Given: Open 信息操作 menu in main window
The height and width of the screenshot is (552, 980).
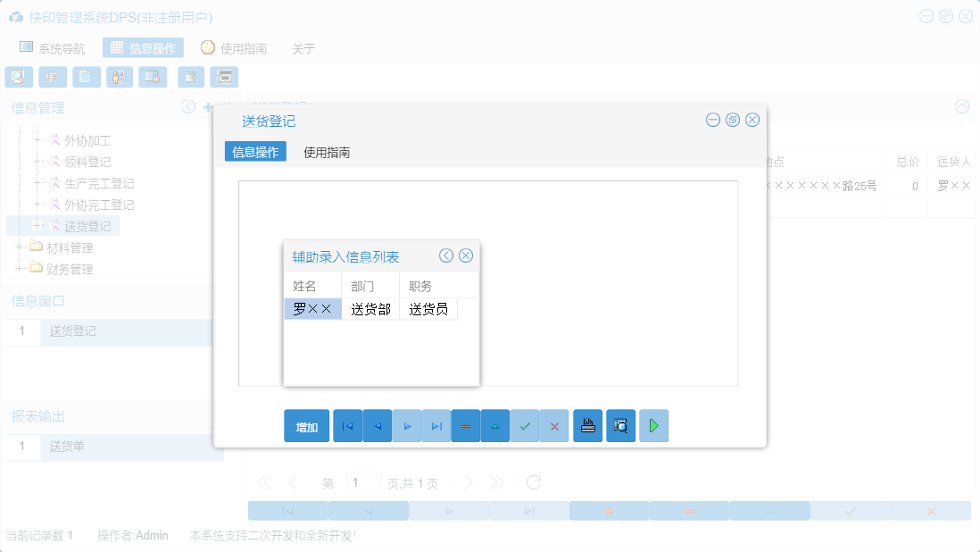Looking at the screenshot, I should coord(143,48).
